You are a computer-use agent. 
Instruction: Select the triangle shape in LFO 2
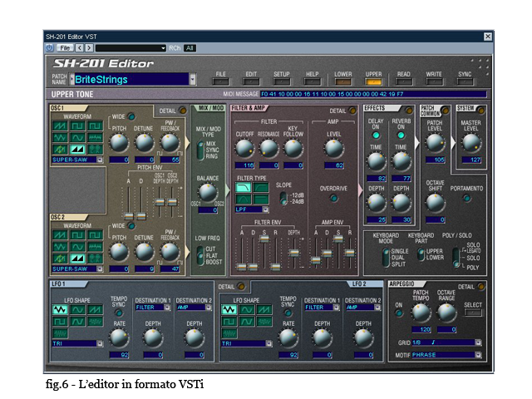(x=229, y=310)
